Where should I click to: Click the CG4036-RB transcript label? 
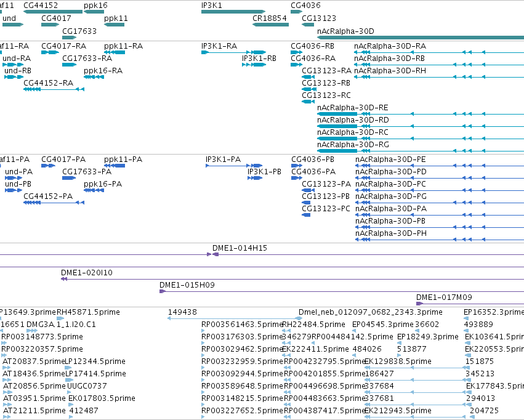[312, 46]
